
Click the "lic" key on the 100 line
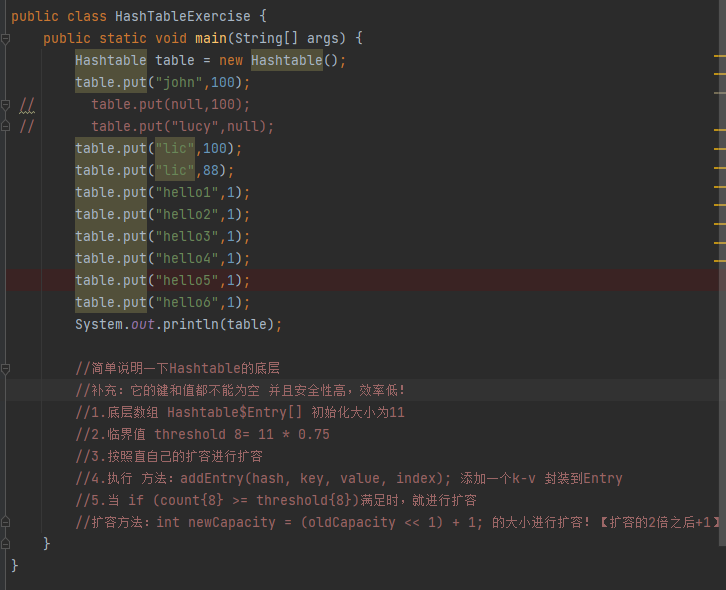[x=175, y=148]
